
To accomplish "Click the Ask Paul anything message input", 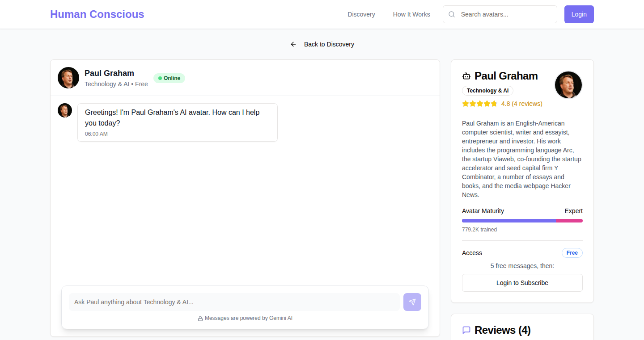I will (x=234, y=302).
